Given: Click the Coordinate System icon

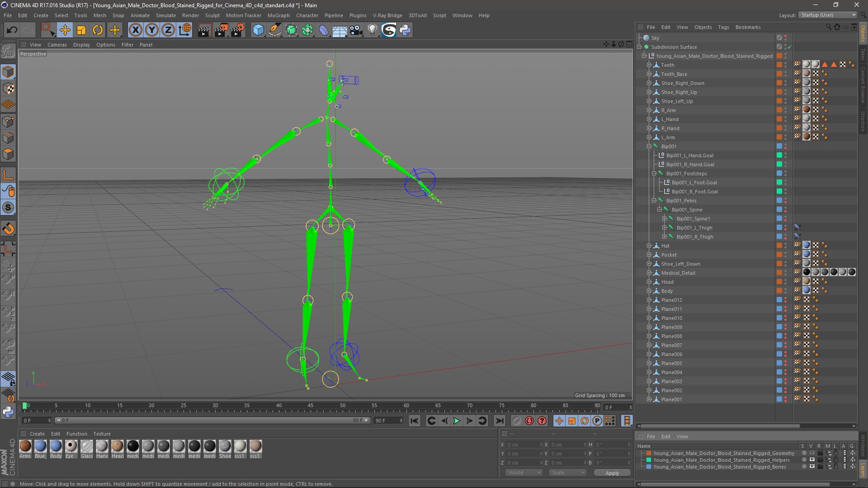Looking at the screenshot, I should (x=185, y=30).
